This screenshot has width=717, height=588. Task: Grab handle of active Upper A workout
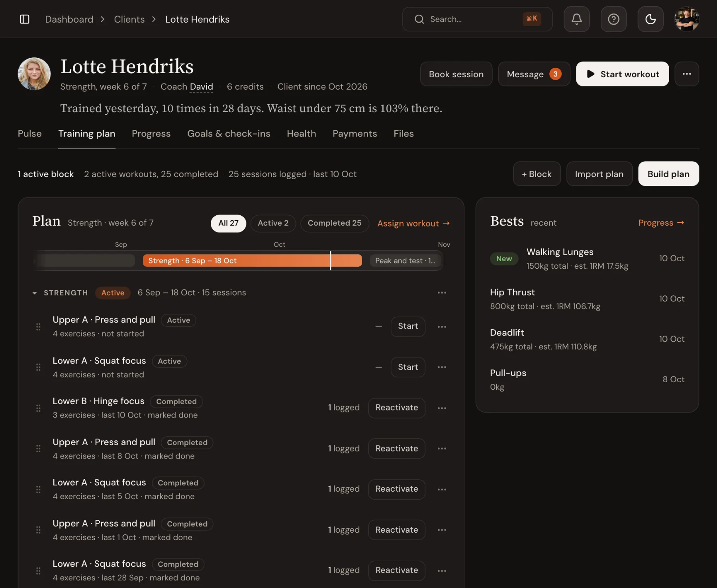pos(38,327)
